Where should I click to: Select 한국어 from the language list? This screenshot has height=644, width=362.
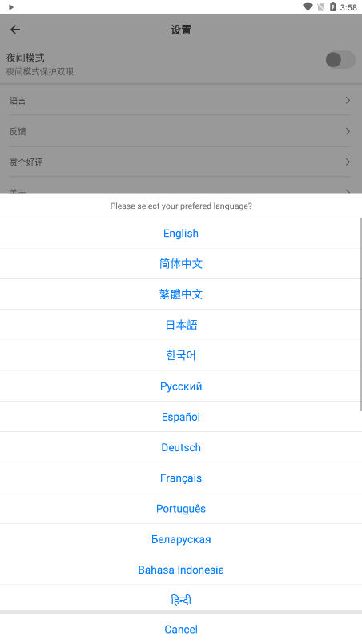pyautogui.click(x=181, y=355)
